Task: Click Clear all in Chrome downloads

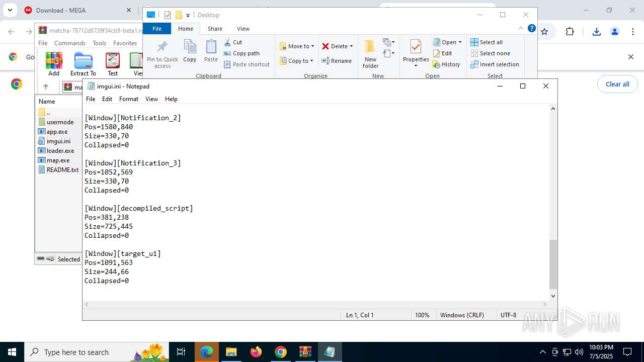Action: (617, 84)
